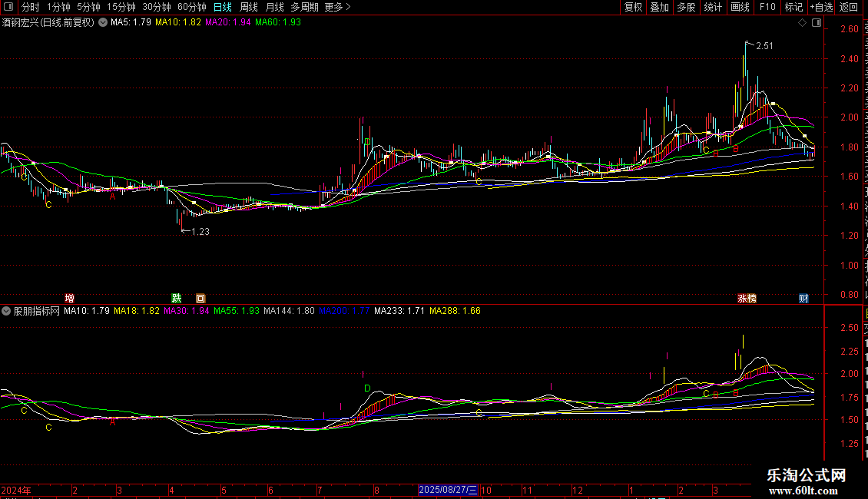Select the 30分钟 timeframe

pyautogui.click(x=156, y=7)
